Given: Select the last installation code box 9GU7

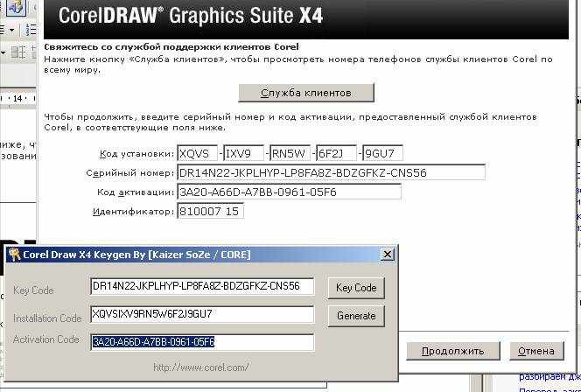Looking at the screenshot, I should point(383,153).
